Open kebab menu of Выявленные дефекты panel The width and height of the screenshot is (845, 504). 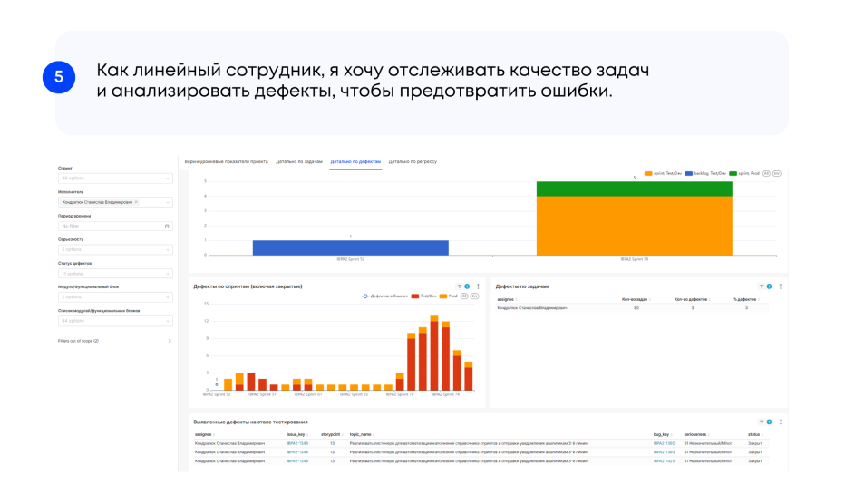tap(781, 422)
